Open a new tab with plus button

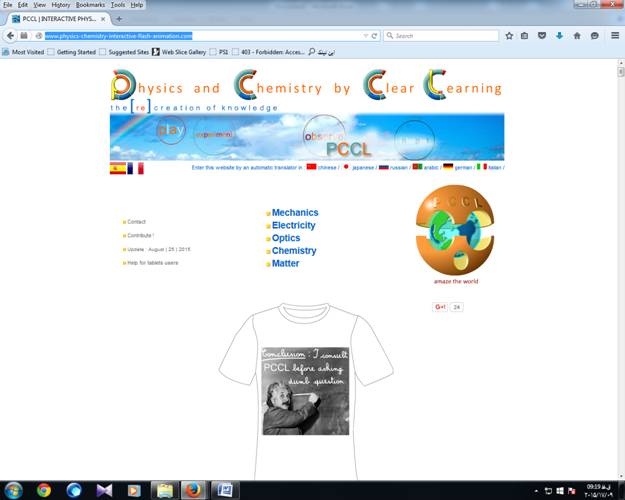119,19
